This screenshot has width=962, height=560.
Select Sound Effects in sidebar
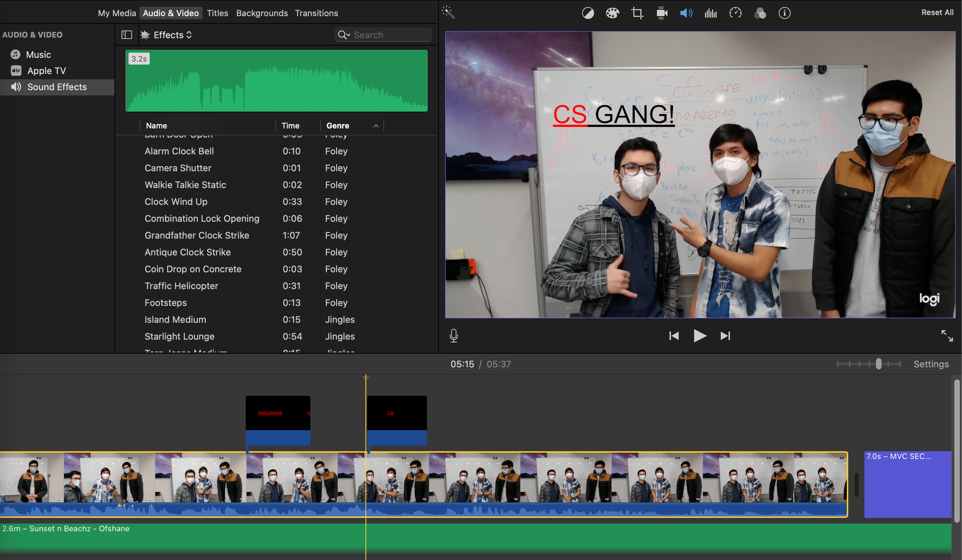(57, 87)
